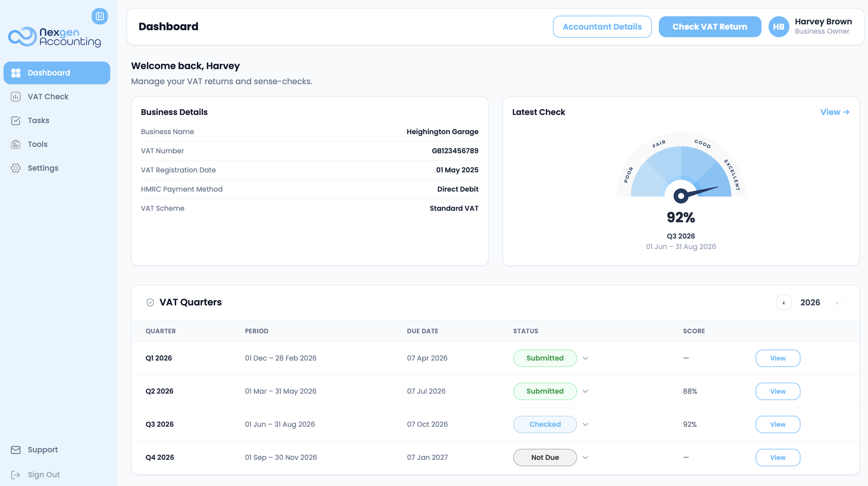
Task: Go to previous year in VAT Quarters
Action: click(x=784, y=303)
